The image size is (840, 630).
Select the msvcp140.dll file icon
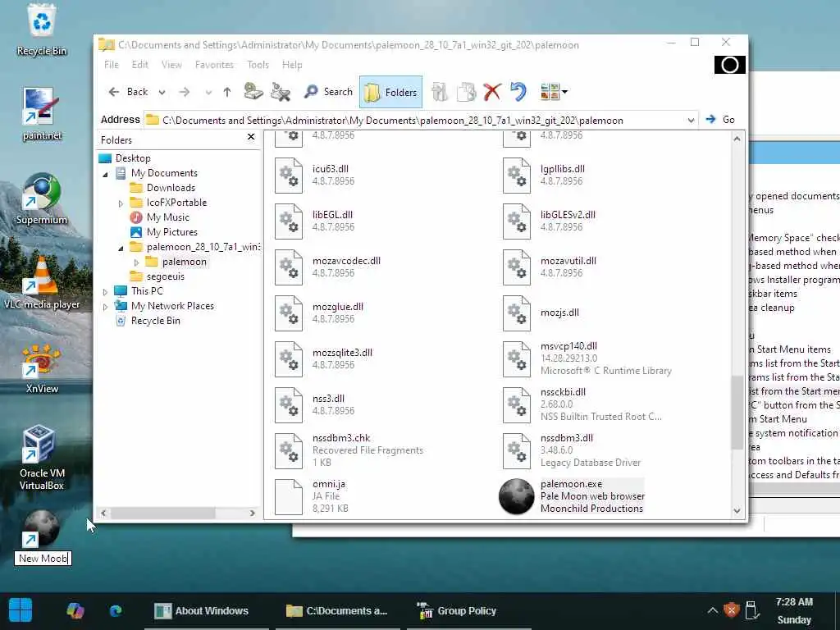click(x=517, y=359)
